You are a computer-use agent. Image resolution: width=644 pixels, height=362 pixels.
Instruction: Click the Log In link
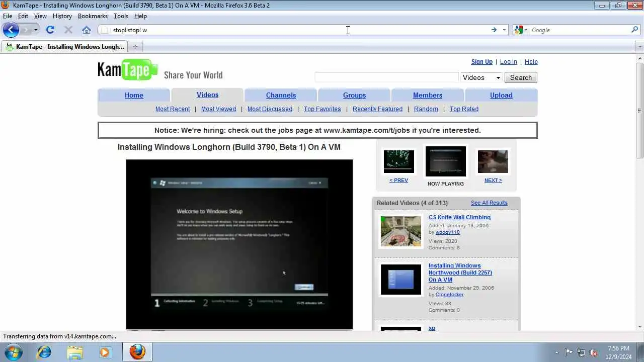508,62
